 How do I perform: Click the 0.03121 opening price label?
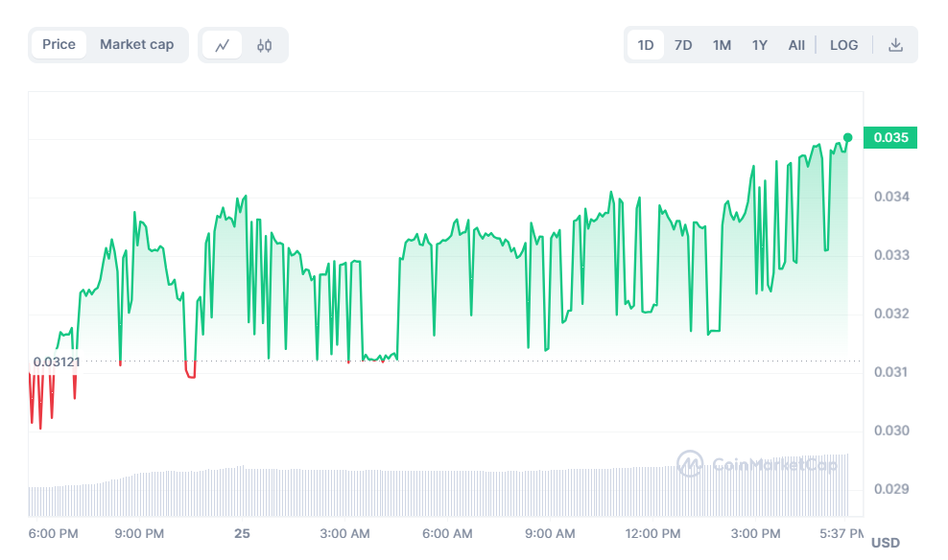coord(57,362)
